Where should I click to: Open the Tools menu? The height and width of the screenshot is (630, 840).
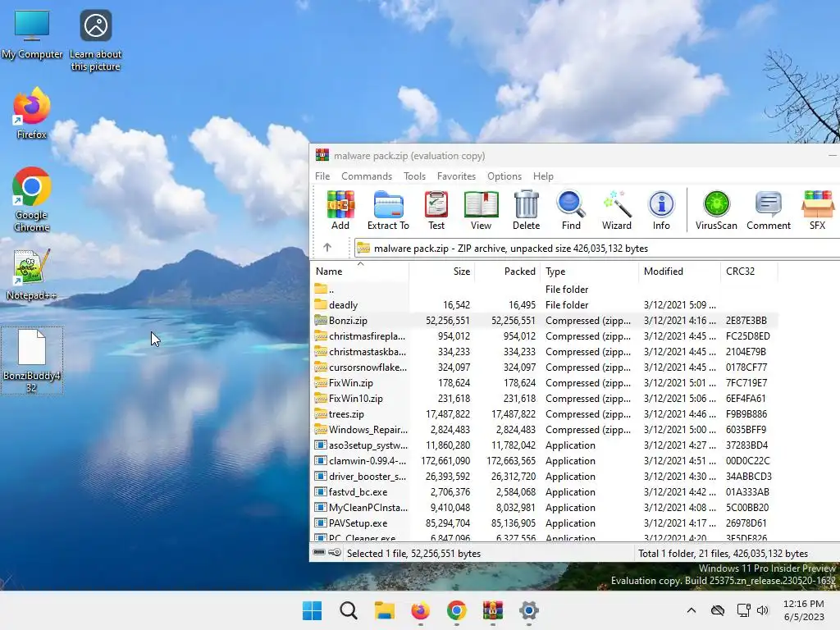pyautogui.click(x=414, y=176)
